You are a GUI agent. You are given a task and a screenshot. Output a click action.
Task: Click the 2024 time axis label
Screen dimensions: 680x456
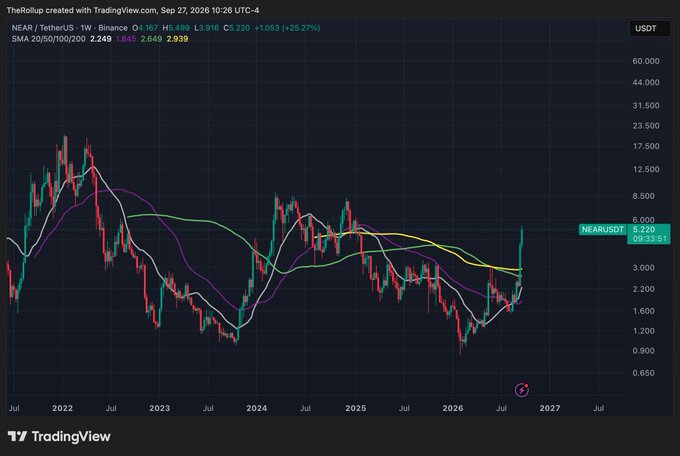[x=257, y=408]
